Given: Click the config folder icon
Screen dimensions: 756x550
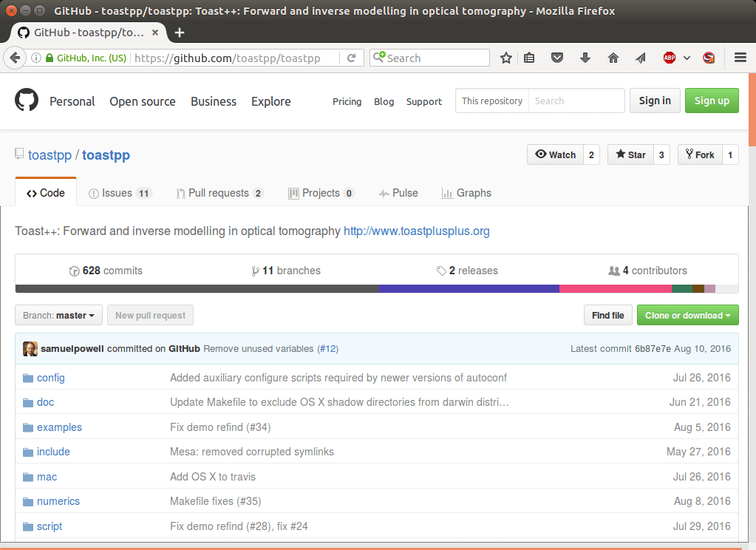Looking at the screenshot, I should coord(28,378).
